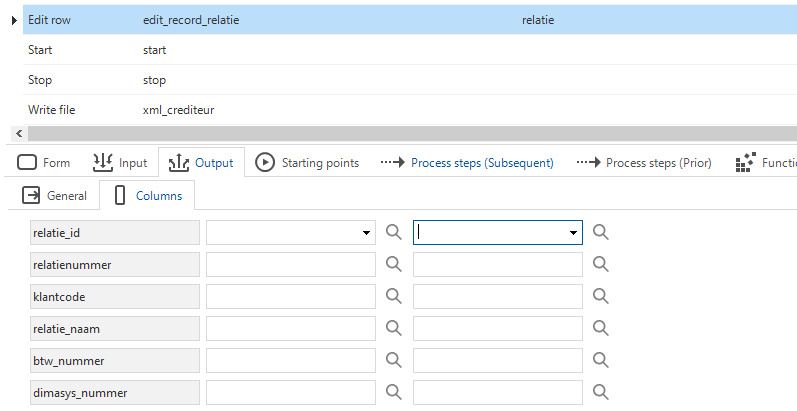This screenshot has height=411, width=797.
Task: Expand the second relatie_id combo box arrow
Action: coord(573,233)
